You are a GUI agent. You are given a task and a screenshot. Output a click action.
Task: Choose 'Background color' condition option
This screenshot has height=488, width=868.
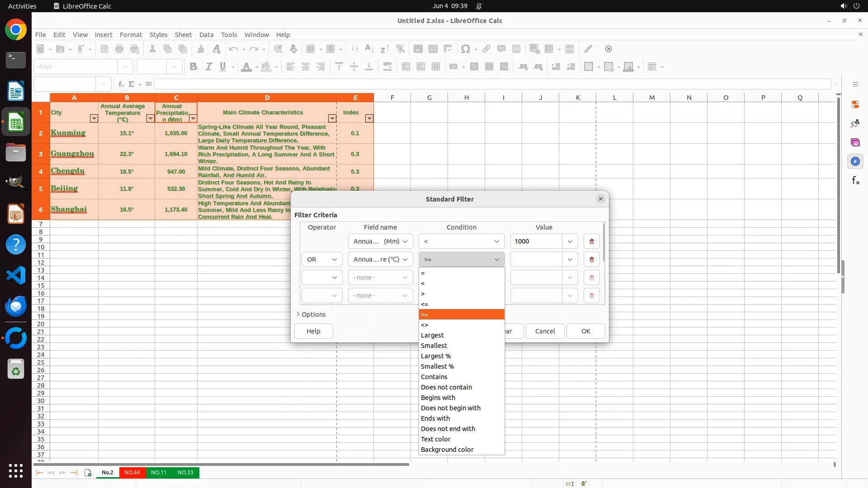coord(447,450)
